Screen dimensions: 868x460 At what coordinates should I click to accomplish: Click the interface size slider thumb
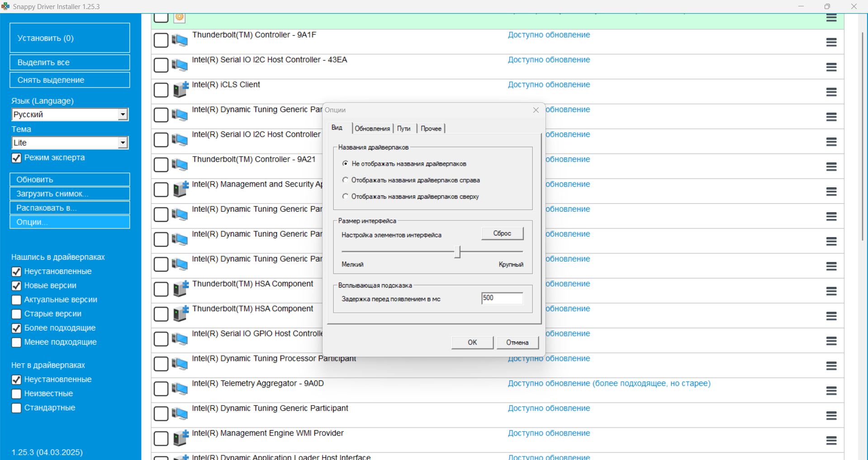pyautogui.click(x=458, y=252)
